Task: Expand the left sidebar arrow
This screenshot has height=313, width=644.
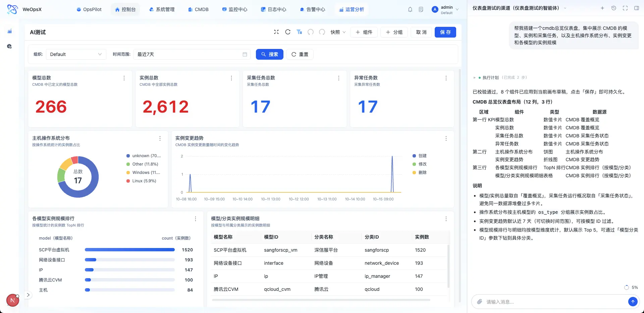Action: pos(28,295)
